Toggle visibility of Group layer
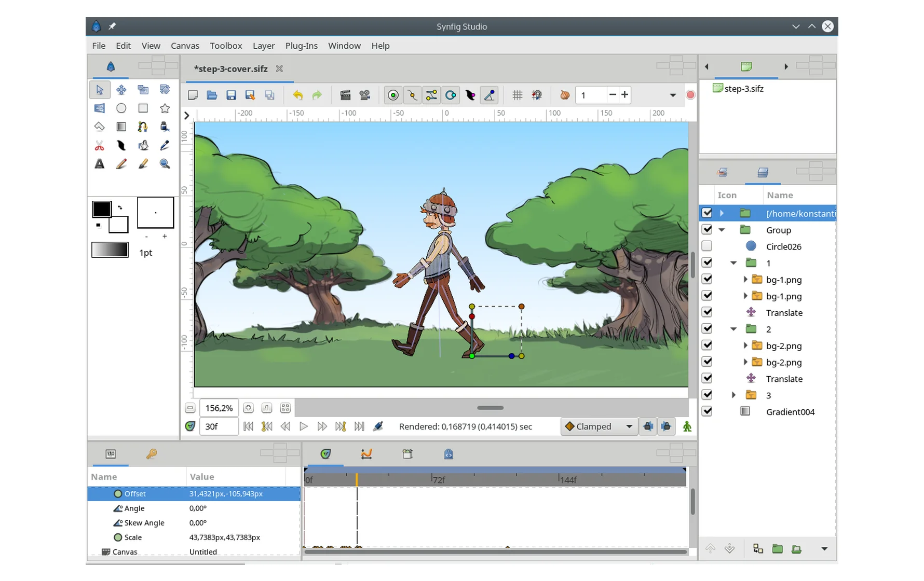Image resolution: width=924 pixels, height=581 pixels. 706,229
